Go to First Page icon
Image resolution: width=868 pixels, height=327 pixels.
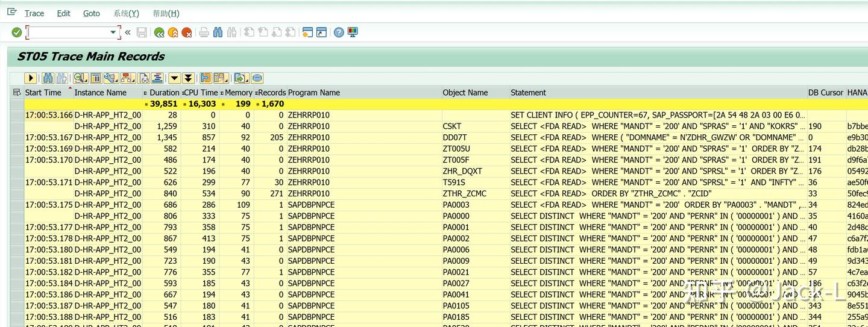click(249, 33)
